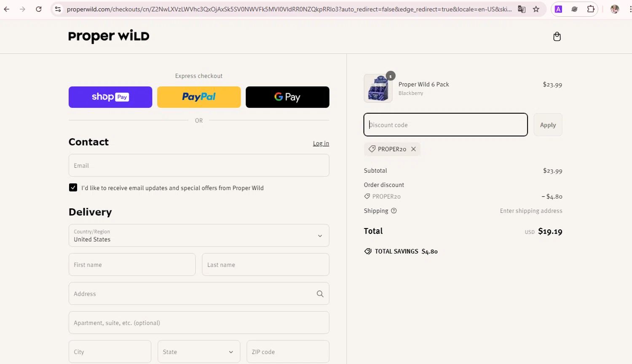Click the City field
Screen dimensions: 632x364
click(x=110, y=352)
